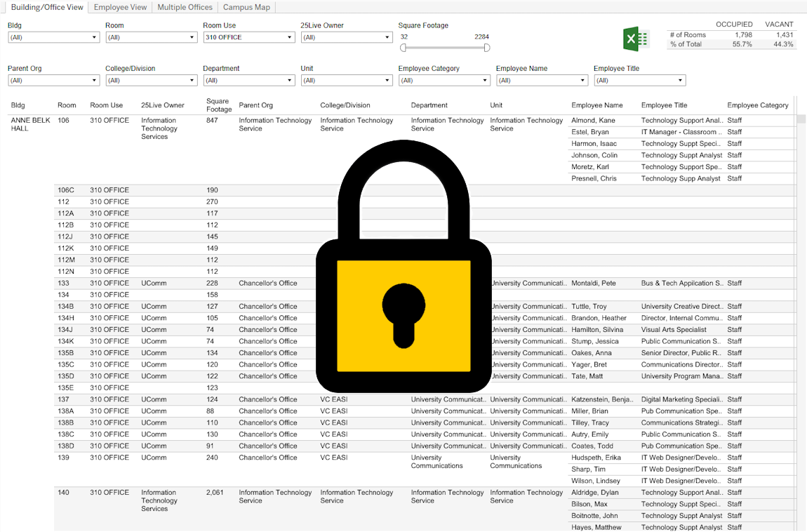Viewport: 807px width, 532px height.
Task: Select room 138D in the table
Action: [66, 446]
